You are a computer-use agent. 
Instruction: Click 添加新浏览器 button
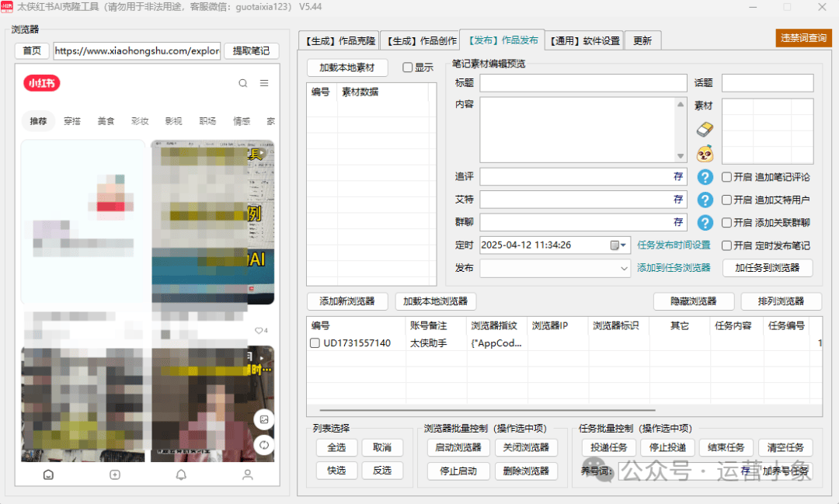click(347, 301)
